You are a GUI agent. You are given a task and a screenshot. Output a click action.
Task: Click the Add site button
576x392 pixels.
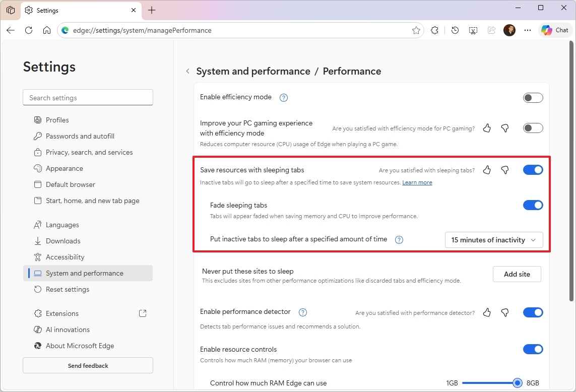[x=517, y=274]
